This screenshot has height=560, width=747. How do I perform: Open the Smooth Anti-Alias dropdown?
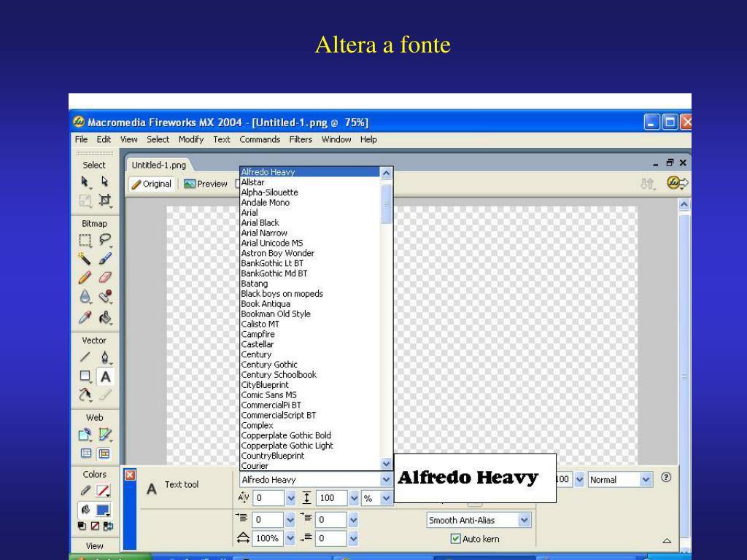[x=525, y=520]
